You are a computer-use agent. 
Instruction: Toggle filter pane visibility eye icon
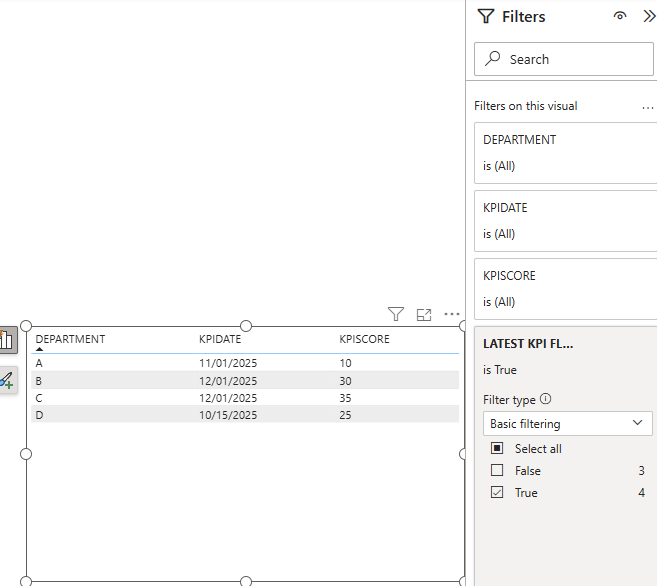click(620, 16)
